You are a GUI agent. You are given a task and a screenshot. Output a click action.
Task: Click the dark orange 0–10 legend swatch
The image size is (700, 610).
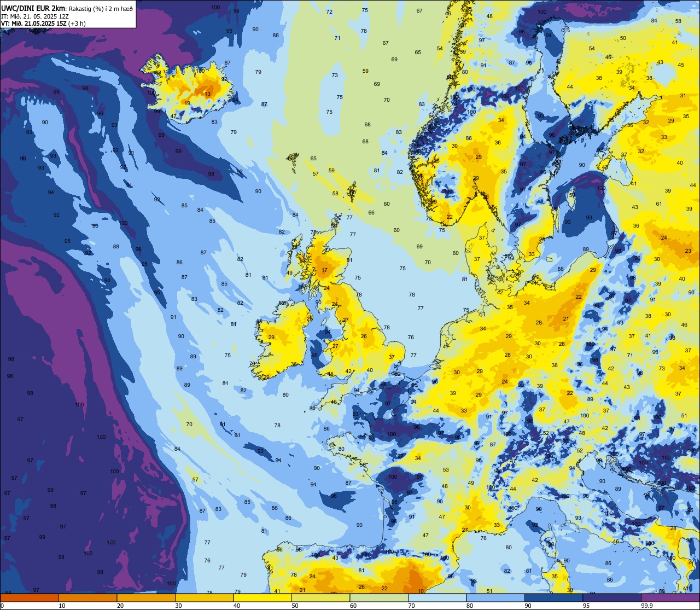click(29, 597)
